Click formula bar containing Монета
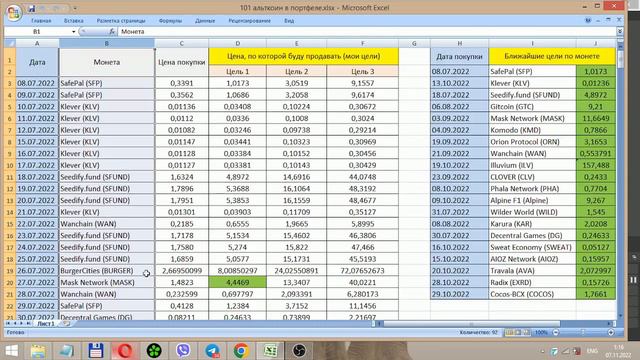The height and width of the screenshot is (360, 640). (367, 31)
